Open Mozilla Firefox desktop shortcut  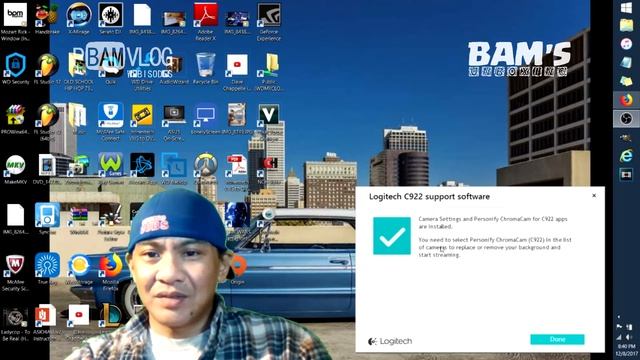[x=111, y=272]
